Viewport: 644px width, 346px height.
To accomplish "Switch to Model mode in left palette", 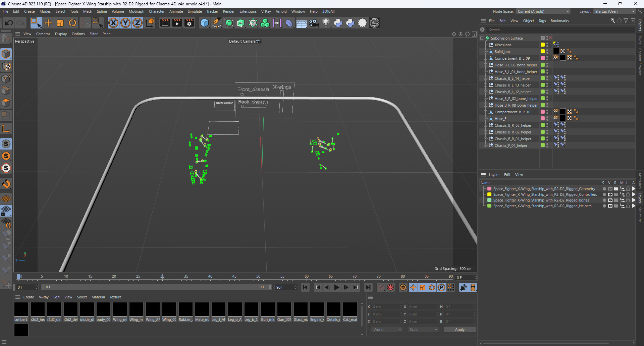I will click(6, 54).
